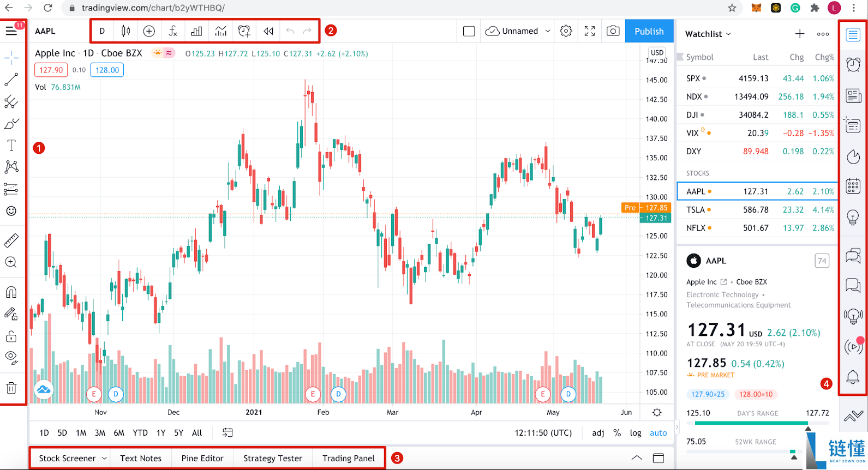Click the 128.00 buy price button
The width and height of the screenshot is (868, 470).
107,70
